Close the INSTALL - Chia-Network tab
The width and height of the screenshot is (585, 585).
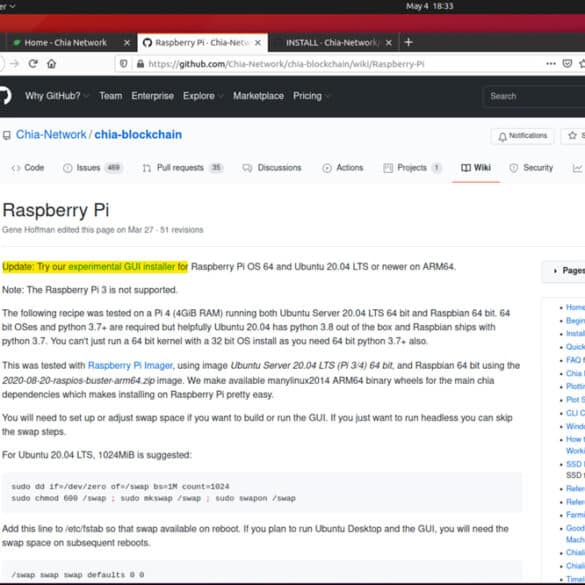pyautogui.click(x=389, y=43)
